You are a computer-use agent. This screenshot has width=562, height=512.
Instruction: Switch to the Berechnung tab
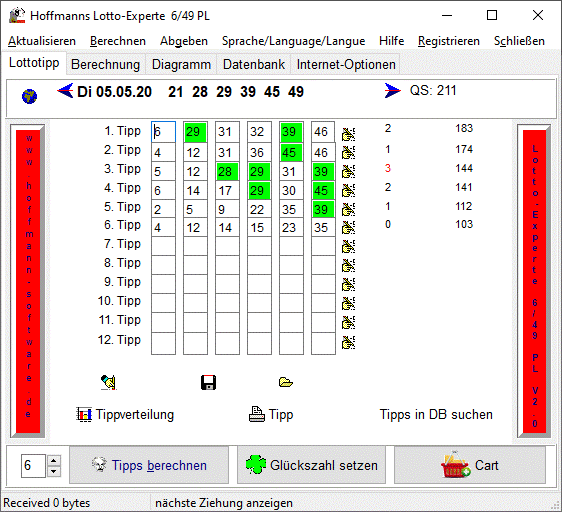click(106, 65)
